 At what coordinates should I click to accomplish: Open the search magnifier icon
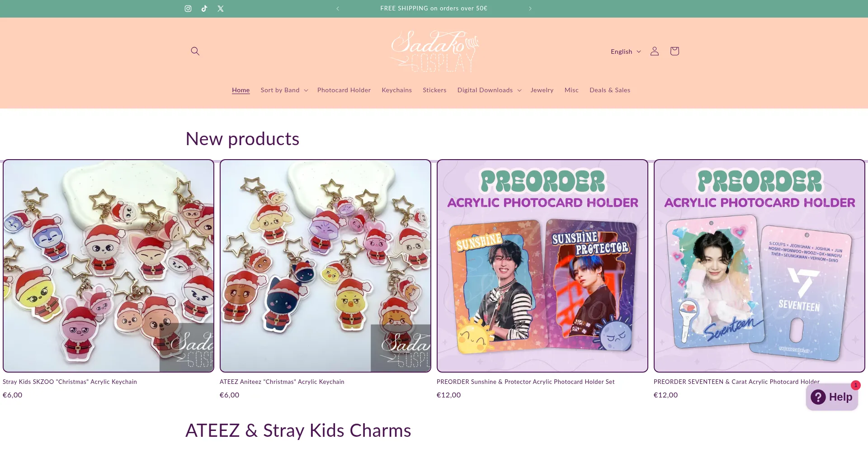tap(195, 51)
